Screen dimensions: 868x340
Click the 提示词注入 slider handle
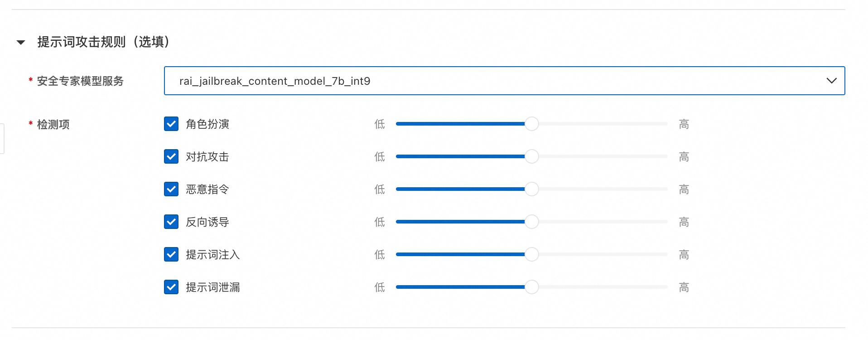coord(531,254)
